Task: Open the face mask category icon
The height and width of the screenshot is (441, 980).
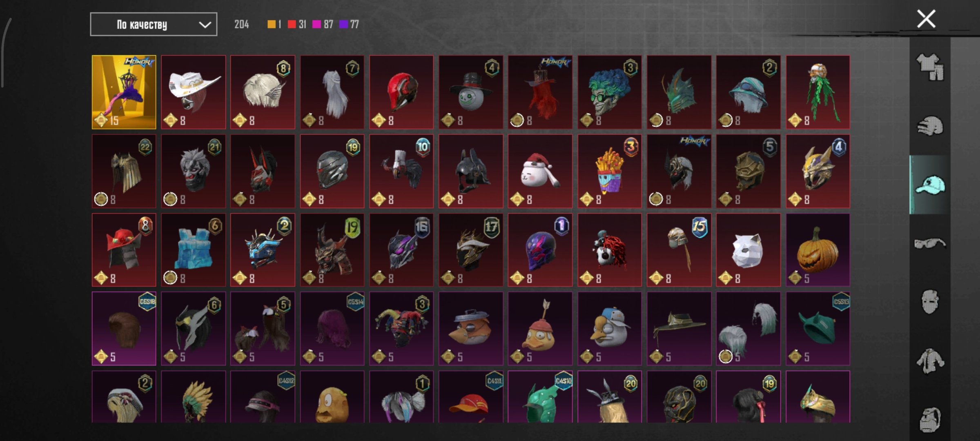Action: pos(930,302)
